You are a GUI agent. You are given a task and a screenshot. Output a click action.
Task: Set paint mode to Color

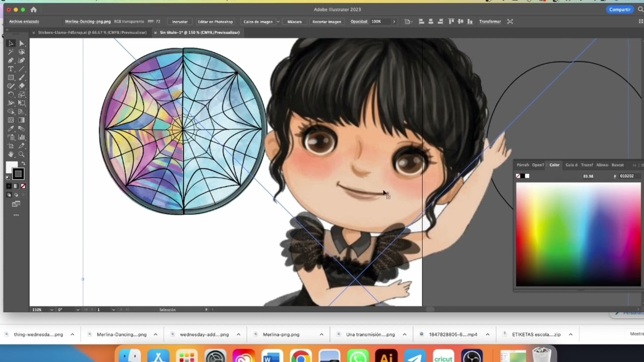coord(9,187)
